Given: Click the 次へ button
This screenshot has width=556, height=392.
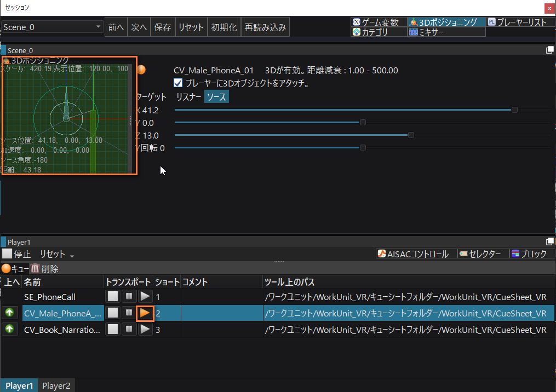Looking at the screenshot, I should 139,27.
